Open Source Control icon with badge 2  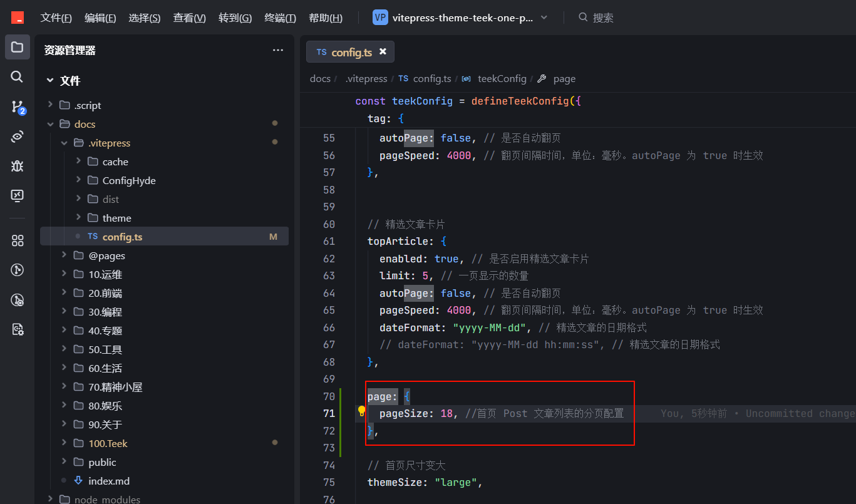pos(18,107)
